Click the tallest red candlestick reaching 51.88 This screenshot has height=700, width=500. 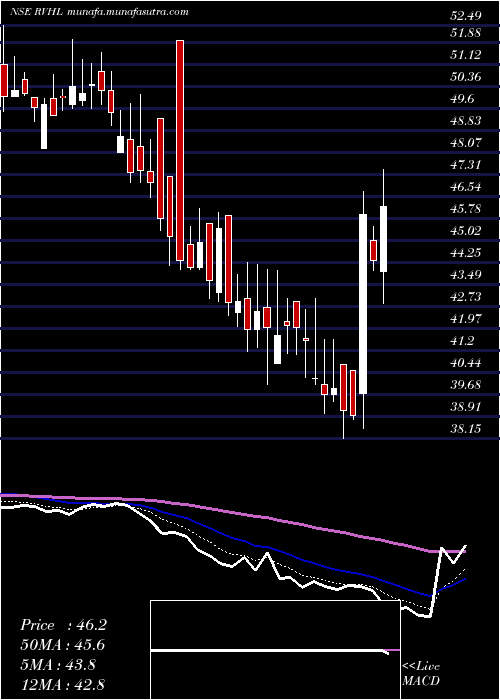pos(180,150)
